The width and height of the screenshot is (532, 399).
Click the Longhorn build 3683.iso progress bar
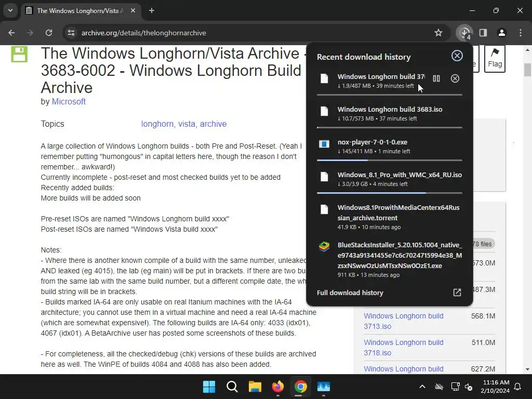[390, 128]
